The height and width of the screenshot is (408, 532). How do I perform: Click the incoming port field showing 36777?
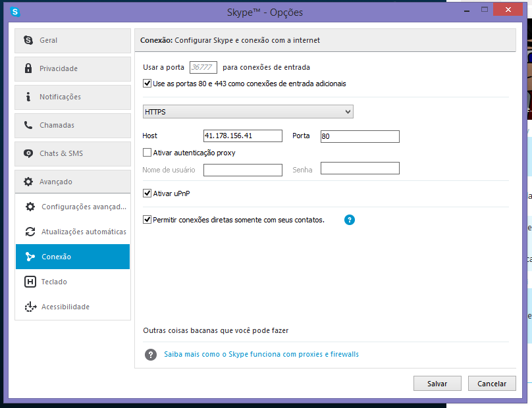(x=203, y=67)
